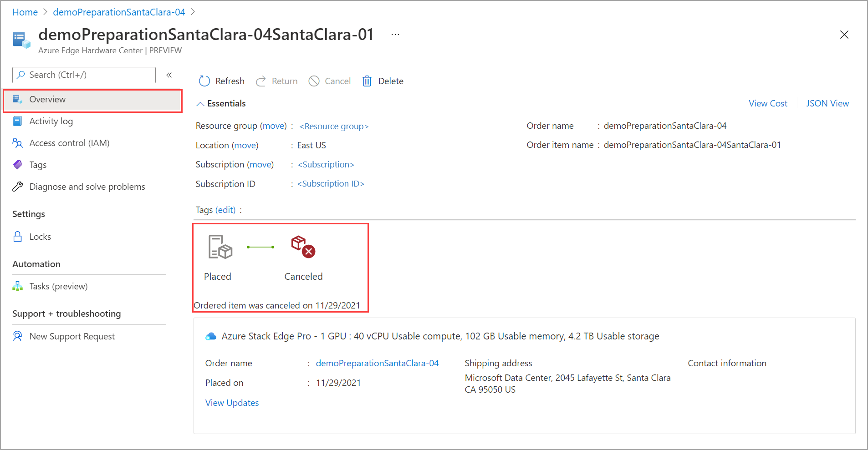868x450 pixels.
Task: Click edit link next to Tags
Action: pyautogui.click(x=225, y=210)
